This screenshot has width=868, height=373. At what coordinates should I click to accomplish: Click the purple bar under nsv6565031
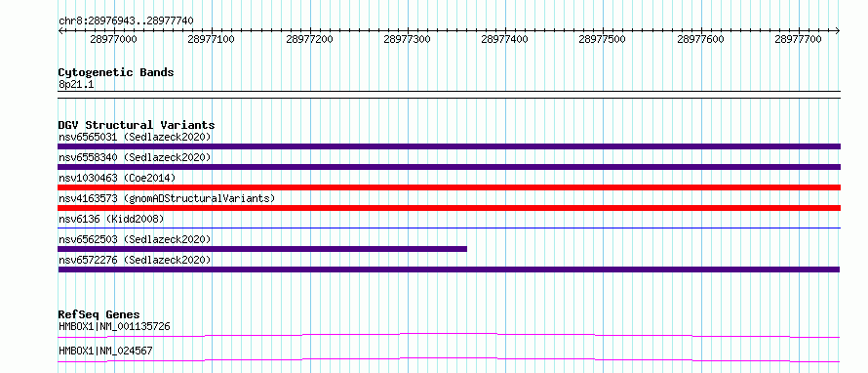point(449,146)
